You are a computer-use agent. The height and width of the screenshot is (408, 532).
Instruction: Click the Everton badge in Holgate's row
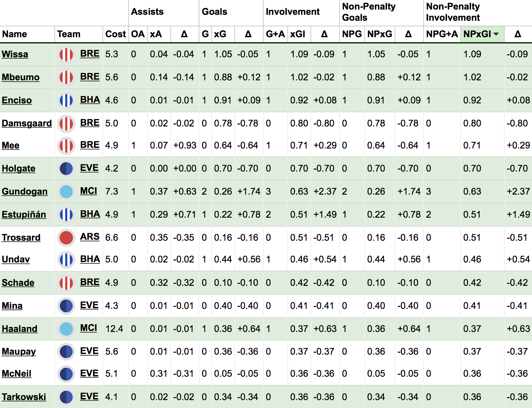coord(66,169)
